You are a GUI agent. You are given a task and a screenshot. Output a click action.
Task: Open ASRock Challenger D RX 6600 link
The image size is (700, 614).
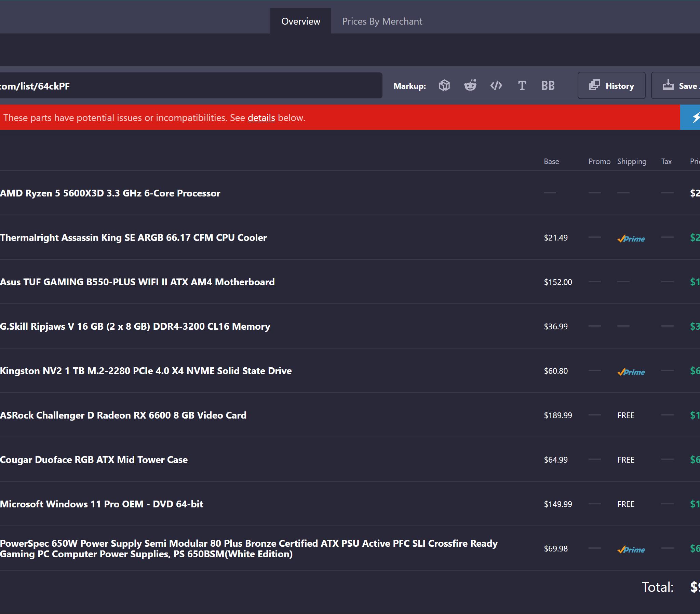pos(123,415)
